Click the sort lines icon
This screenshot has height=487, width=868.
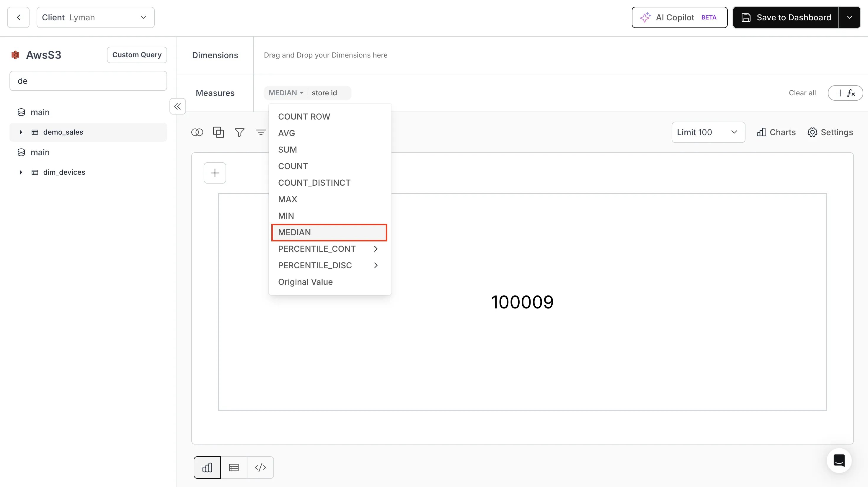coord(261,132)
